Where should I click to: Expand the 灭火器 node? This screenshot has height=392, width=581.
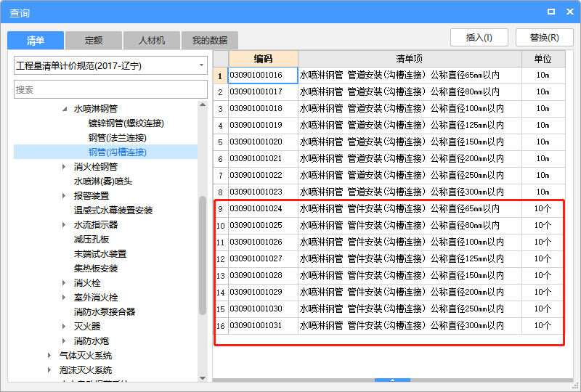tap(64, 327)
